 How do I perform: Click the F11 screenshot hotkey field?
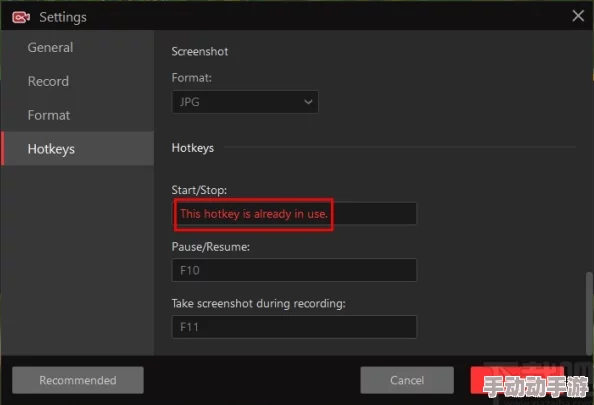click(294, 327)
